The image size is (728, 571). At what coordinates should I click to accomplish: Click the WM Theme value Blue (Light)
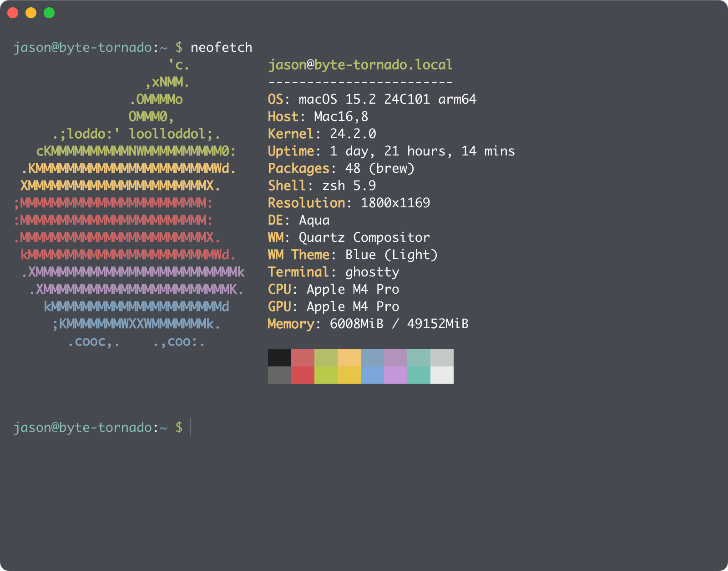pos(391,255)
